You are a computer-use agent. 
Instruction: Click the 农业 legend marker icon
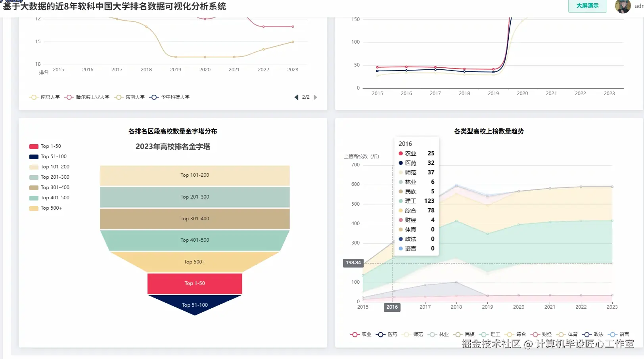point(355,334)
